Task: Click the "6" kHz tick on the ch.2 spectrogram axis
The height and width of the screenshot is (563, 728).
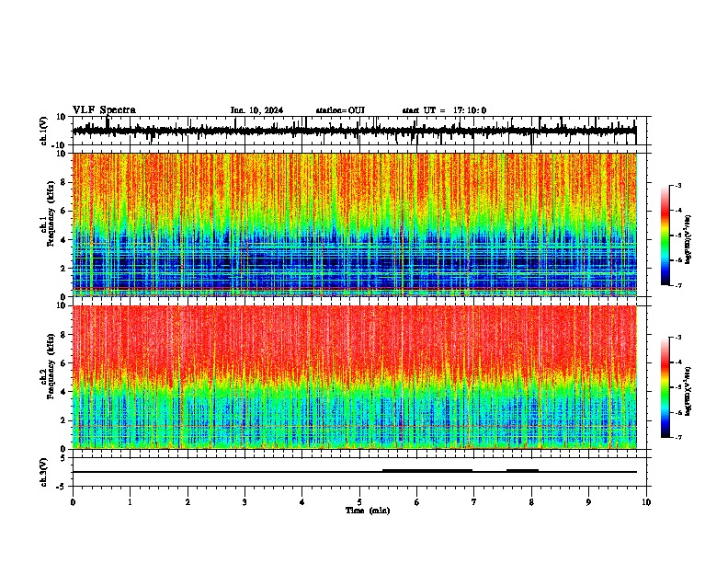Action: pyautogui.click(x=63, y=363)
